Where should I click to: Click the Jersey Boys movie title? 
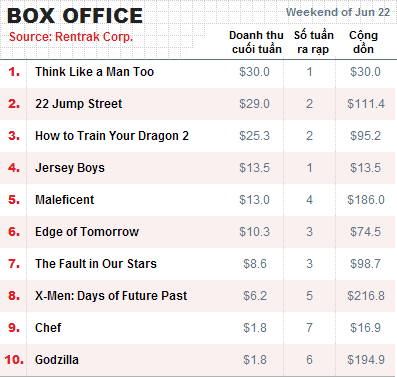70,168
